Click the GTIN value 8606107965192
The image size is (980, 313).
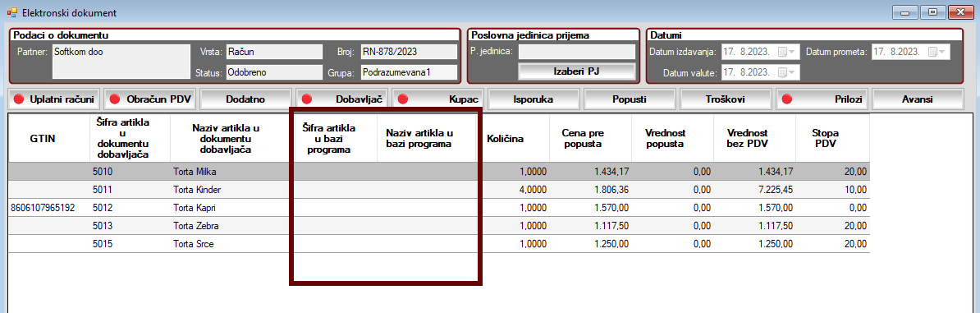[x=44, y=208]
